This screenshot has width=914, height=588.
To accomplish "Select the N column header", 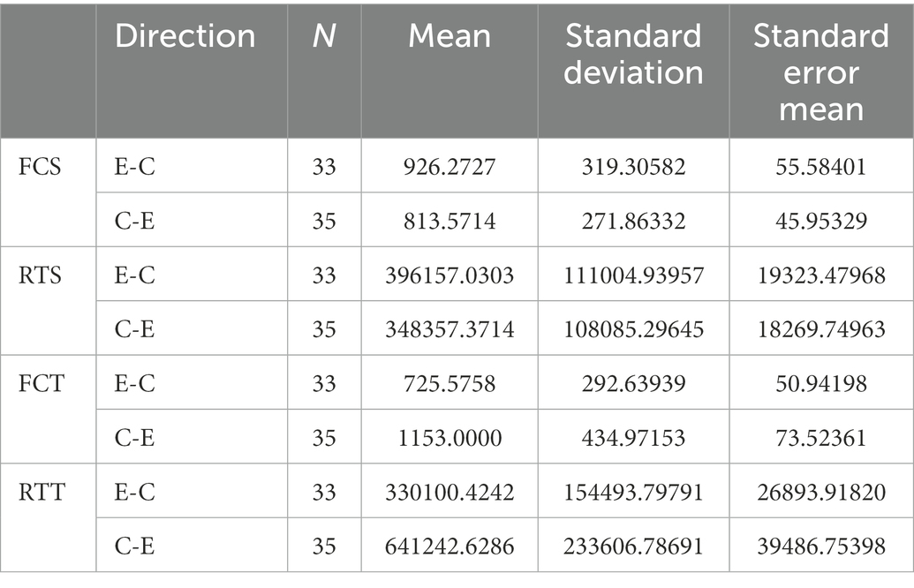I will [324, 36].
